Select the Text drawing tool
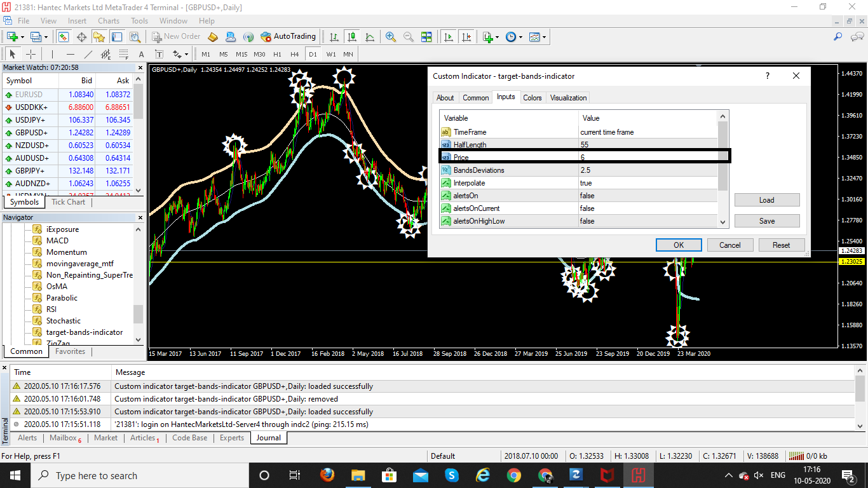Image resolution: width=868 pixels, height=488 pixels. pyautogui.click(x=141, y=54)
